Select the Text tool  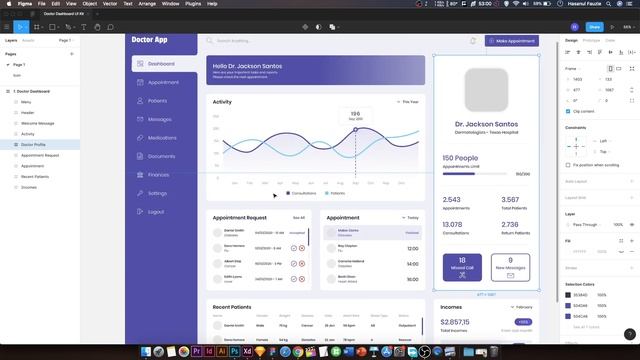84,27
